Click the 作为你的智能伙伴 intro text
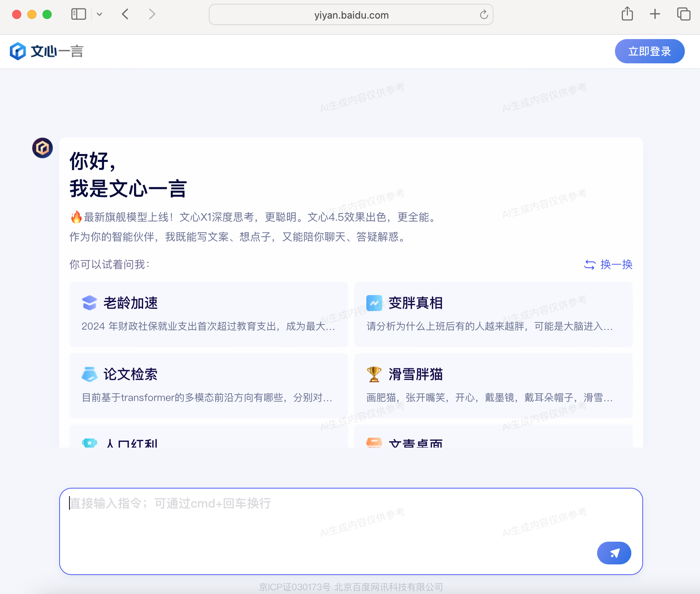This screenshot has height=594, width=700. tap(239, 237)
